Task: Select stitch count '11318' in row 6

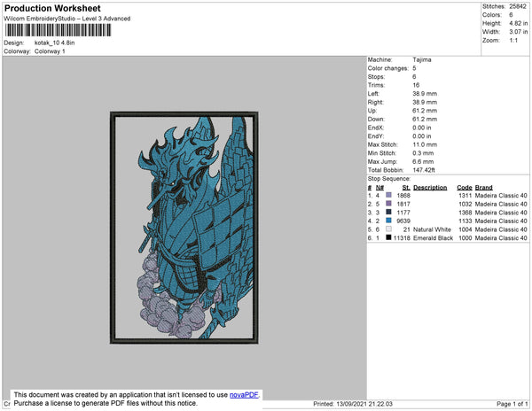Action: point(402,238)
